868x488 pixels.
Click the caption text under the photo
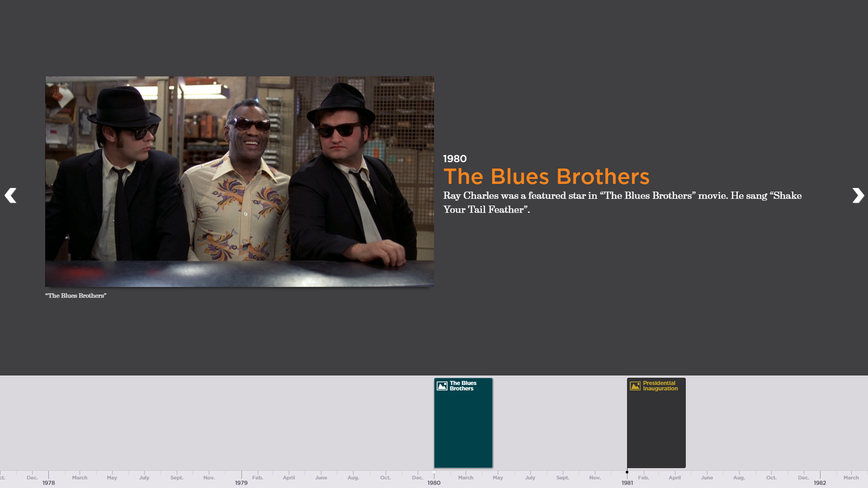[x=75, y=296]
